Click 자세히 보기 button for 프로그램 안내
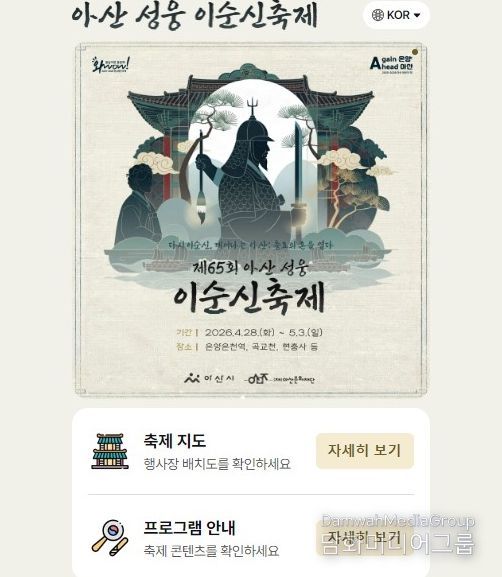Image resolution: width=502 pixels, height=577 pixels. click(x=365, y=538)
